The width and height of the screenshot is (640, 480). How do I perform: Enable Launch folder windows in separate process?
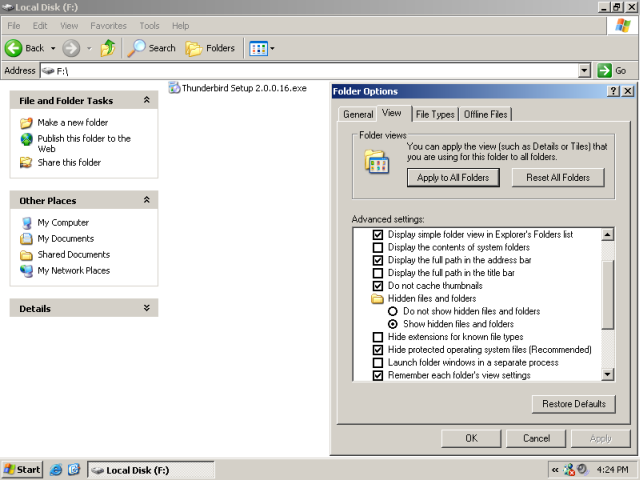pos(378,362)
